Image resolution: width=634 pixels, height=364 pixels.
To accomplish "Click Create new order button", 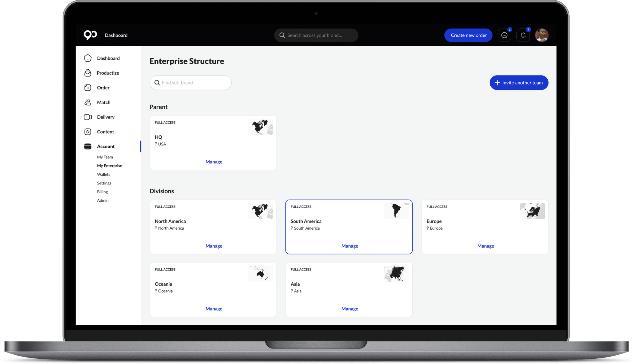I will [468, 35].
